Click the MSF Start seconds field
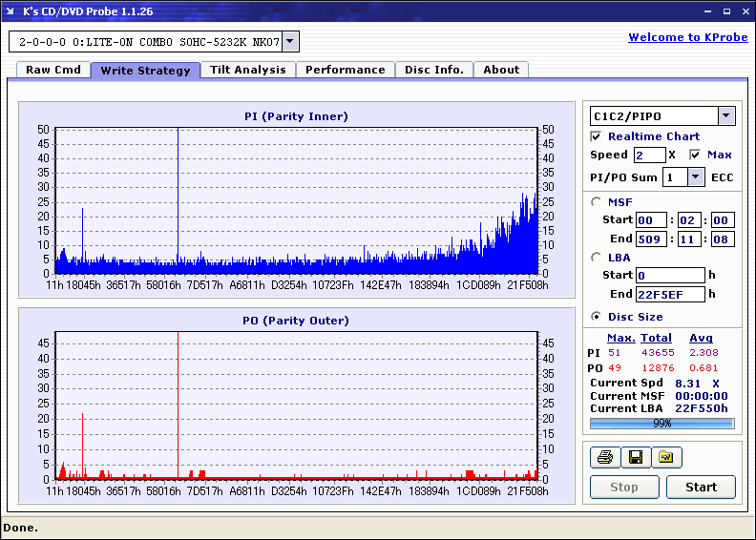This screenshot has width=756, height=540. coord(688,220)
